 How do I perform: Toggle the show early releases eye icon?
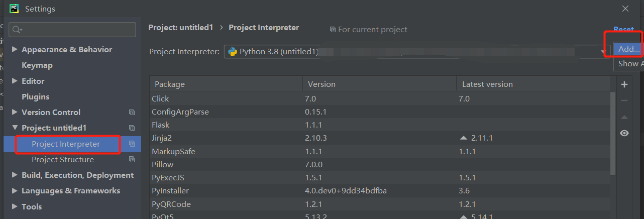[624, 133]
